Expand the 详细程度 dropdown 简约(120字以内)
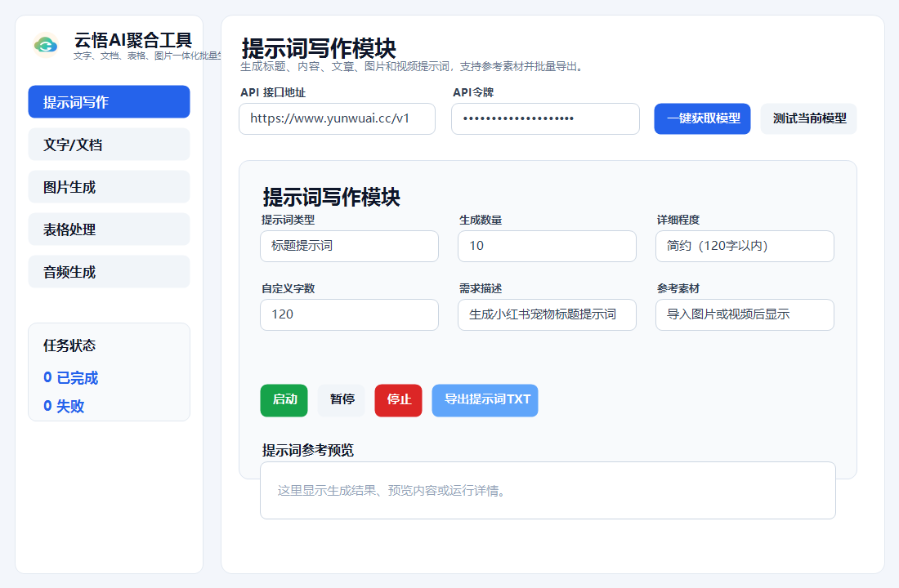 point(745,246)
